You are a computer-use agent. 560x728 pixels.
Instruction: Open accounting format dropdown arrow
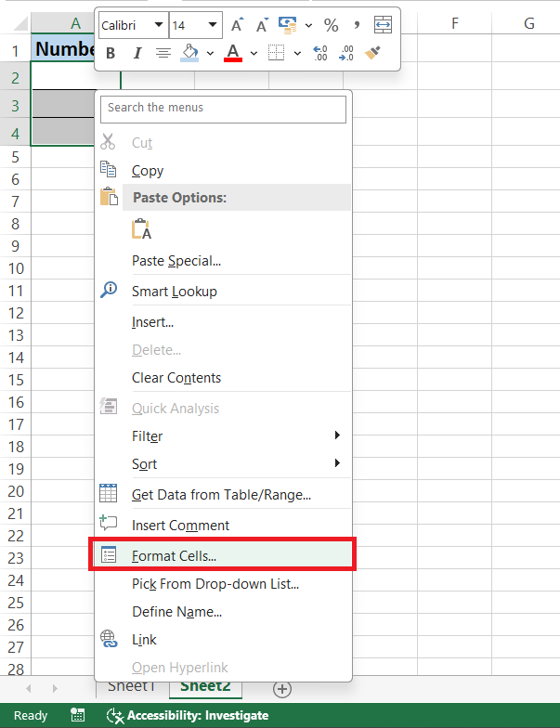pyautogui.click(x=308, y=26)
